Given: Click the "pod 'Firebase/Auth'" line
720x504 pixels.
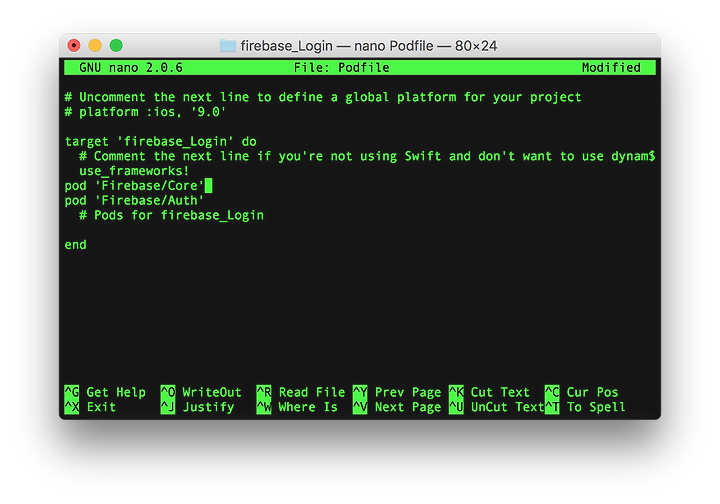Looking at the screenshot, I should click(x=134, y=200).
